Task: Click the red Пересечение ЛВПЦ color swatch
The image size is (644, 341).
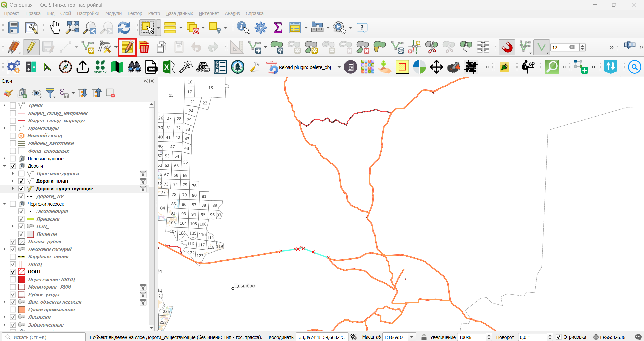Action: tap(22, 280)
